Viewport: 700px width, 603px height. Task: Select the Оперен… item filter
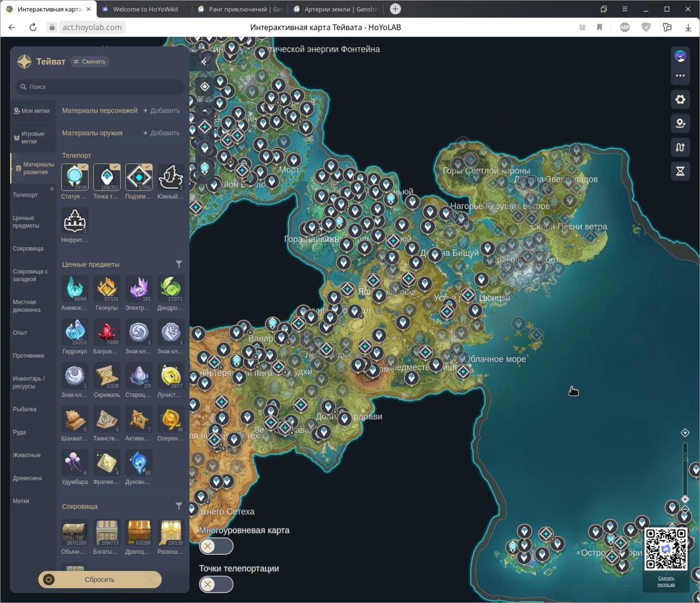[171, 419]
